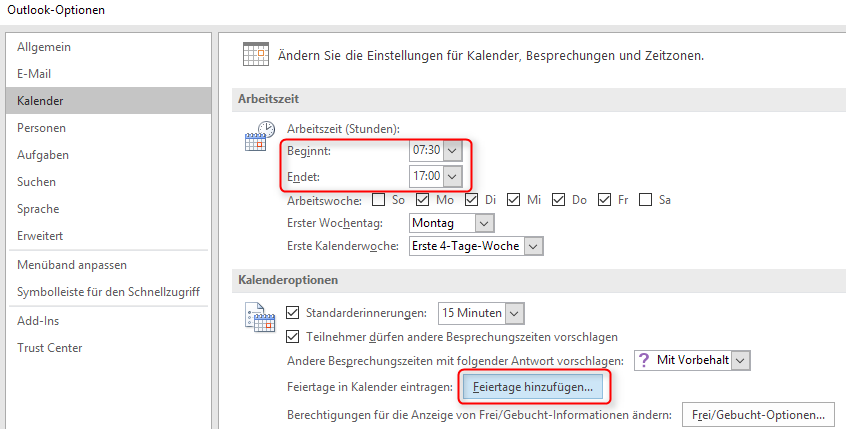Toggle the Standarderinnerungen checkbox

pyautogui.click(x=292, y=312)
